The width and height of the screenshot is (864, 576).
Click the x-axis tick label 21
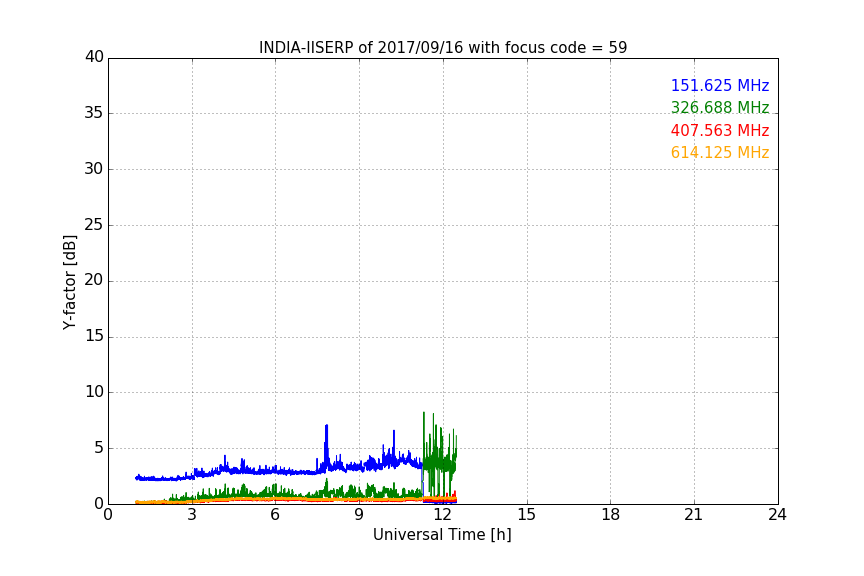(694, 515)
